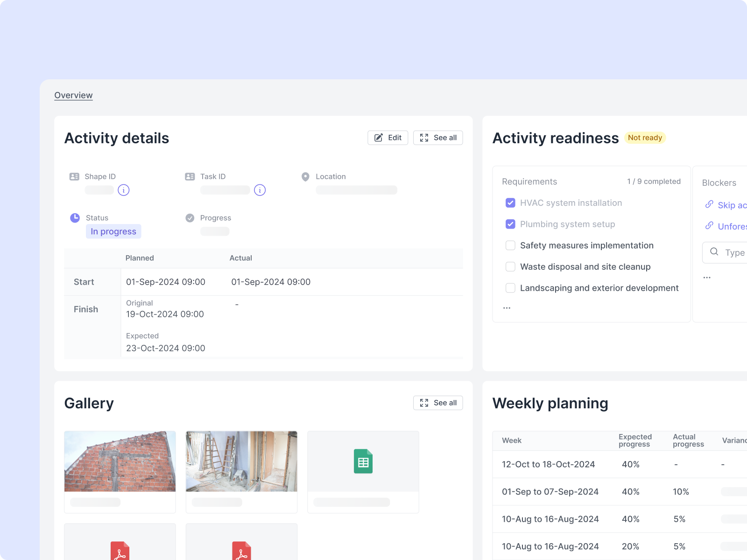Click the Week column header
The width and height of the screenshot is (747, 560).
[x=512, y=441]
